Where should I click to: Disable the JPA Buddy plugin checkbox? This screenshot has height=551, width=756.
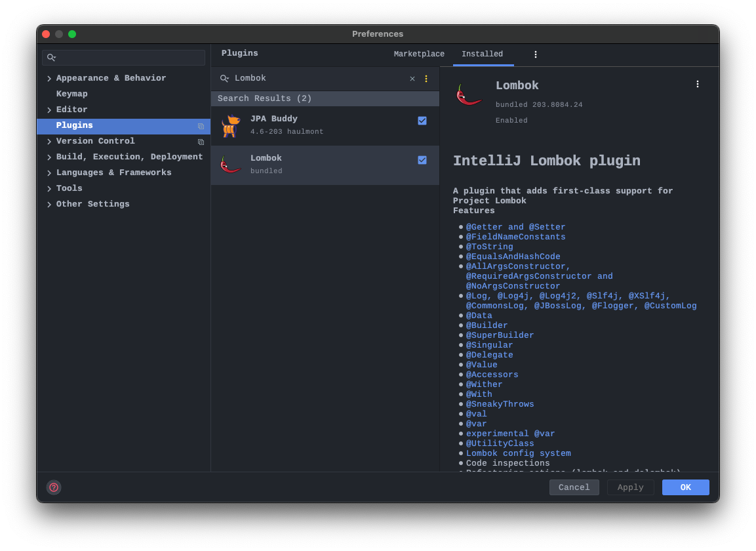pos(422,121)
